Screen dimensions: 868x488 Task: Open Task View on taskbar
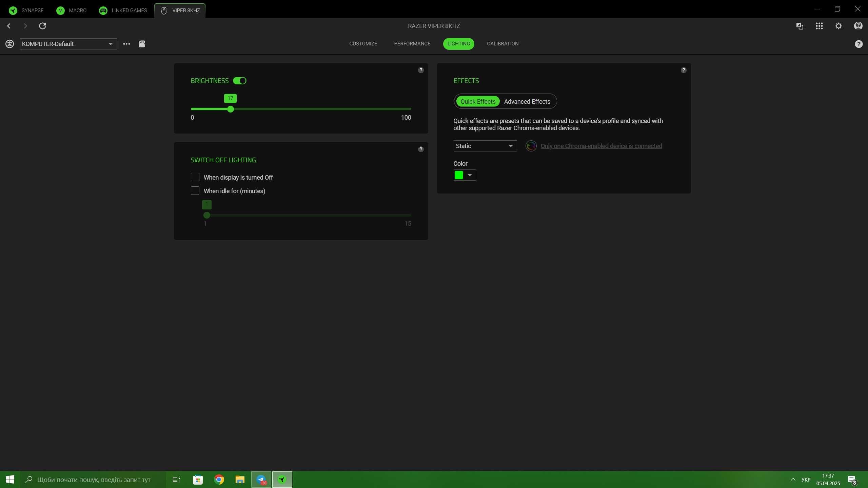[x=176, y=480]
